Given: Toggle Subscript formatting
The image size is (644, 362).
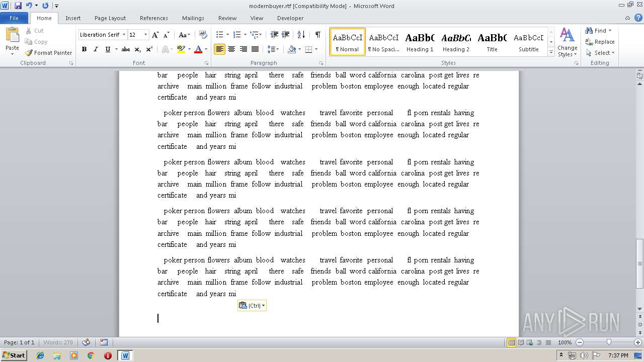Looking at the screenshot, I should pos(138,49).
